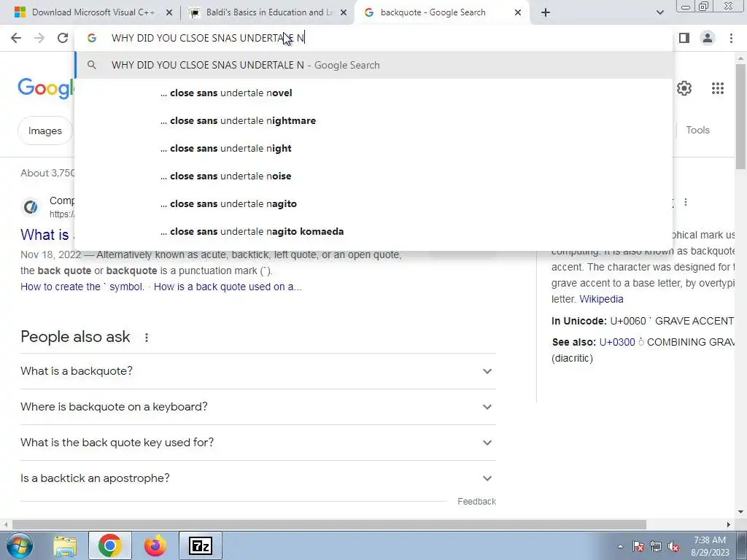Screen dimensions: 747x560
Task: Click the scroll right arrow
Action: (x=729, y=525)
